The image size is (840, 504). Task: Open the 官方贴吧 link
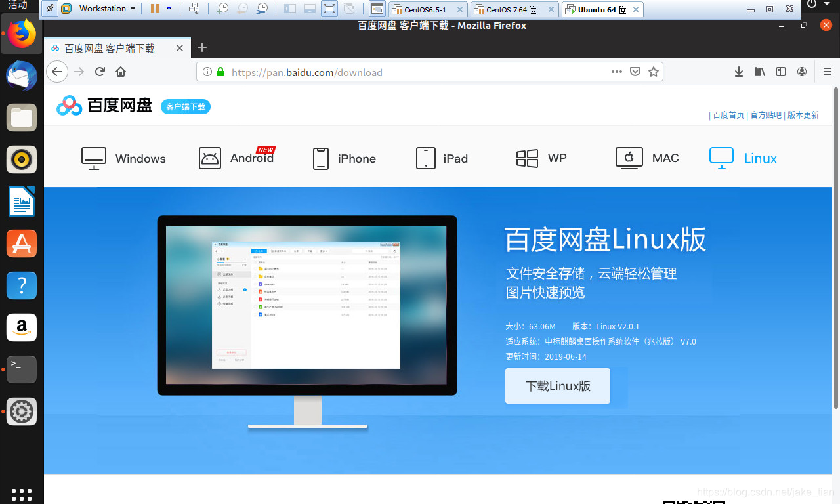766,115
